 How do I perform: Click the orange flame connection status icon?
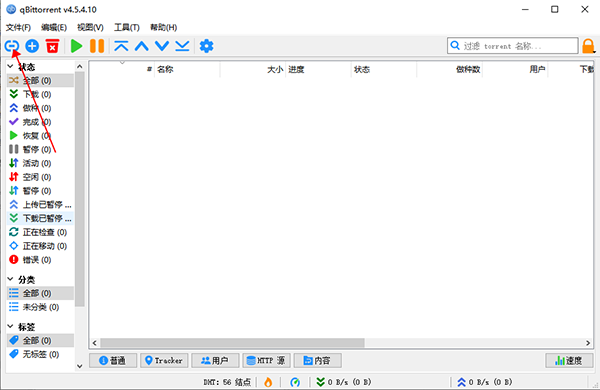click(x=268, y=382)
